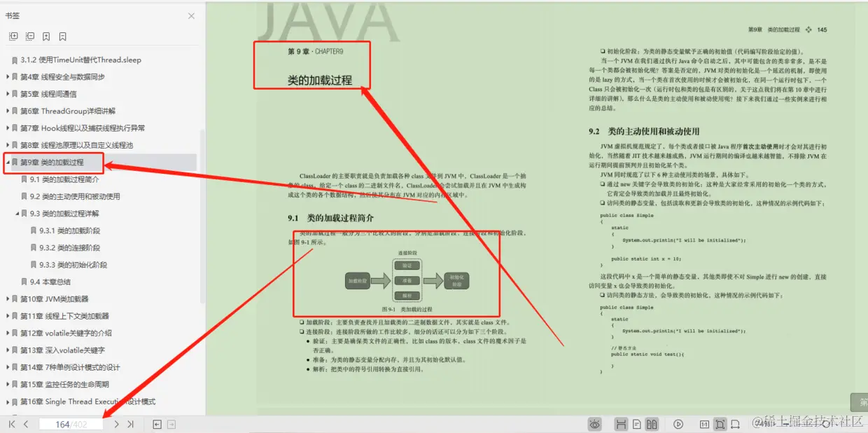The height and width of the screenshot is (433, 868).
Task: Click the go back to previous view icon
Action: coord(157,424)
